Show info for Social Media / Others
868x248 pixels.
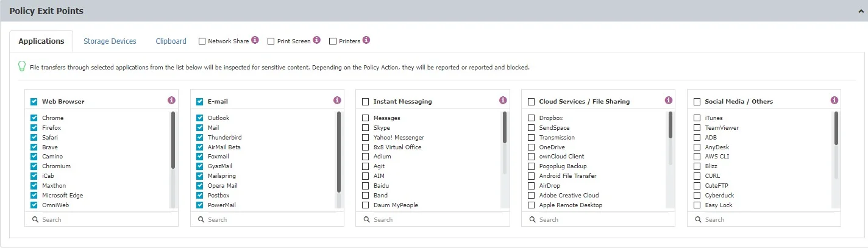pos(834,100)
